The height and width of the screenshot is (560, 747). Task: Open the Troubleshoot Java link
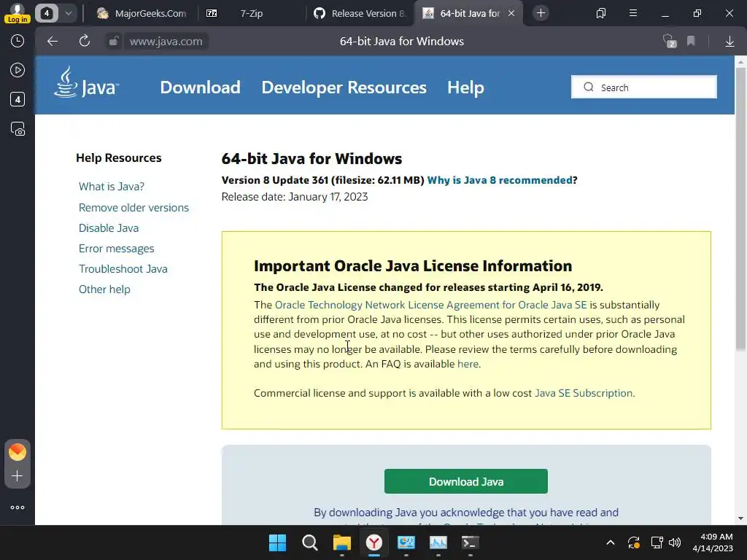123,269
